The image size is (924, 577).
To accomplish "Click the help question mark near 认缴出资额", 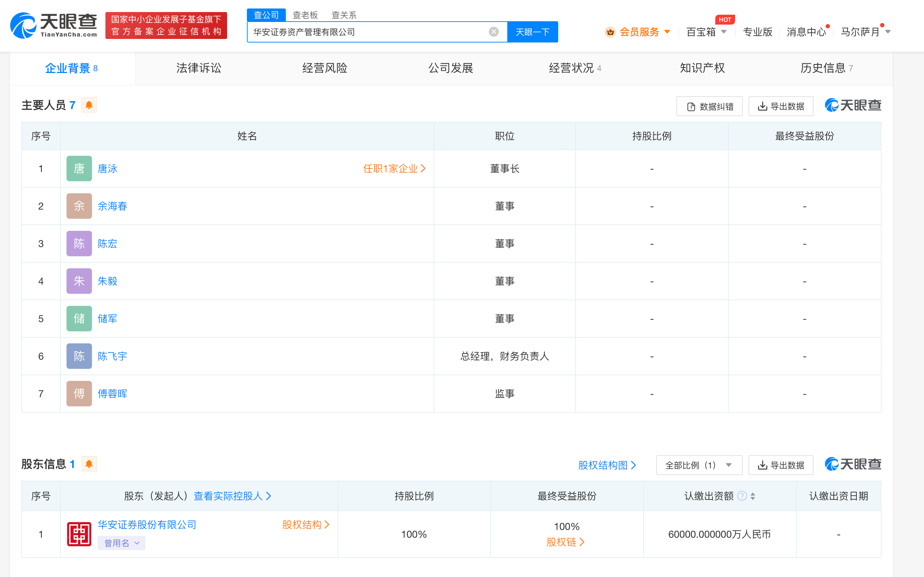I will click(742, 496).
